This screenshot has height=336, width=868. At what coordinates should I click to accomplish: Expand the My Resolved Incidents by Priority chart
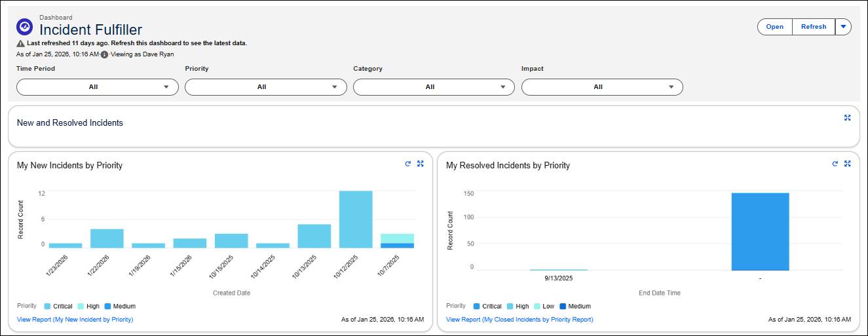click(x=847, y=164)
